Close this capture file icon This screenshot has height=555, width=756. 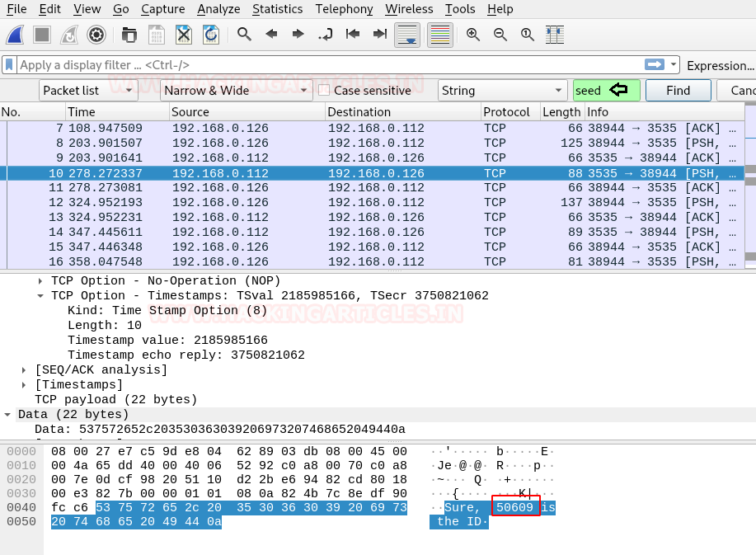coord(184,35)
